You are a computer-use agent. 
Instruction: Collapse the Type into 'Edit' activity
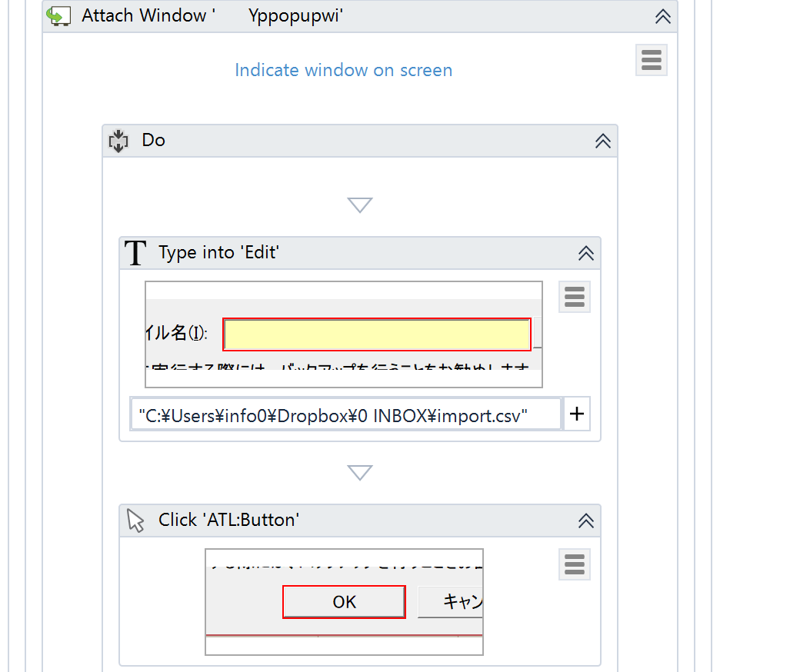(586, 253)
